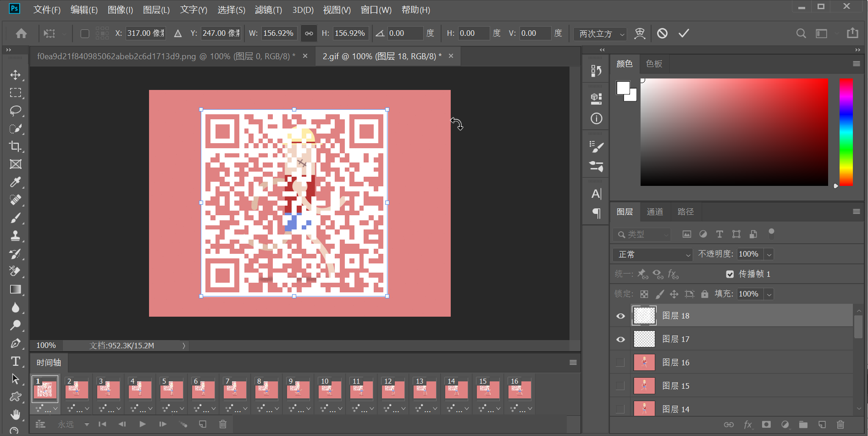Image resolution: width=868 pixels, height=436 pixels.
Task: Open the Properties info icon
Action: [x=596, y=118]
